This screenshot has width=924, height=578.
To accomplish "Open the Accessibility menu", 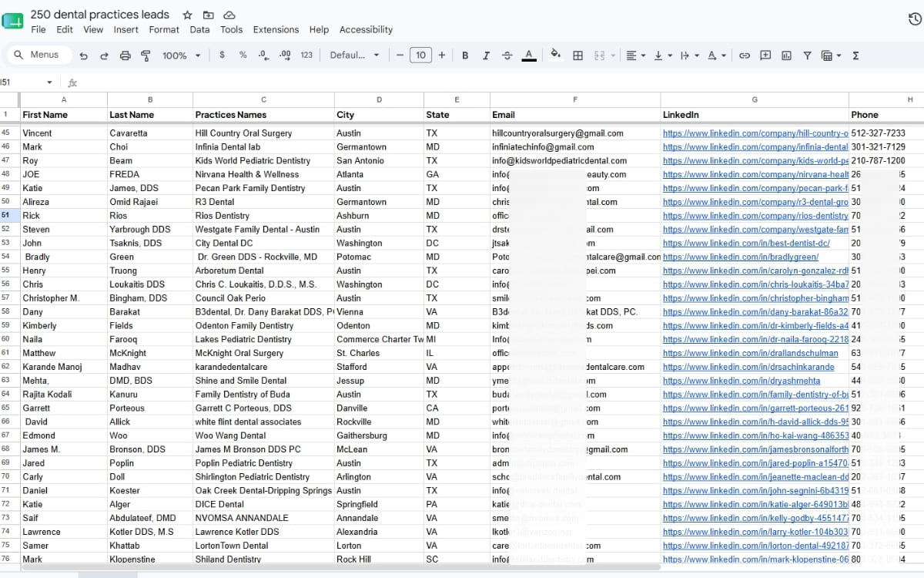I will [366, 29].
